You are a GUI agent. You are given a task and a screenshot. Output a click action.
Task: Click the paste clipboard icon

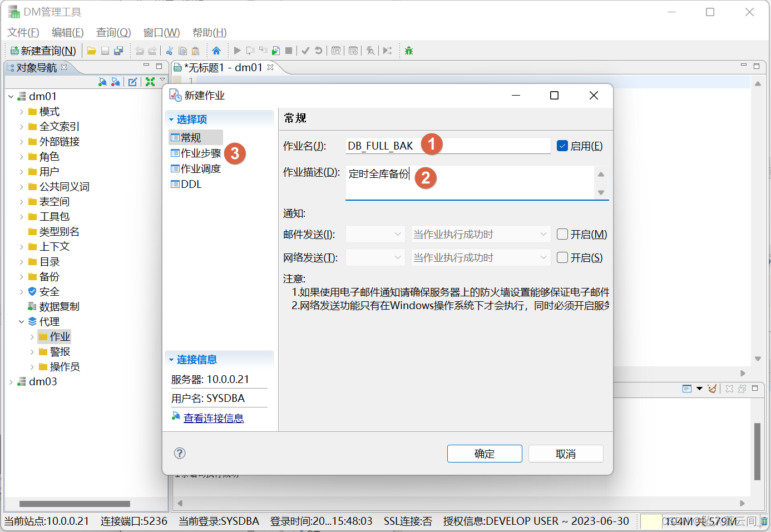click(195, 51)
